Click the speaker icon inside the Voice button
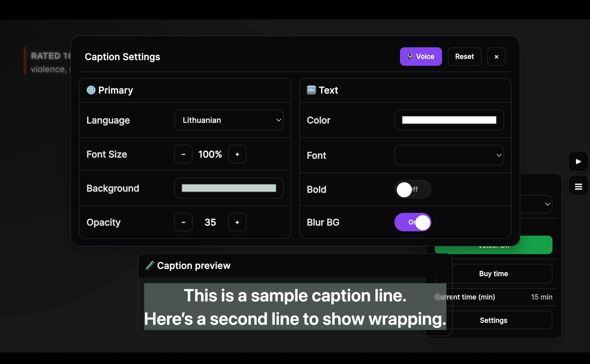 [x=411, y=57]
